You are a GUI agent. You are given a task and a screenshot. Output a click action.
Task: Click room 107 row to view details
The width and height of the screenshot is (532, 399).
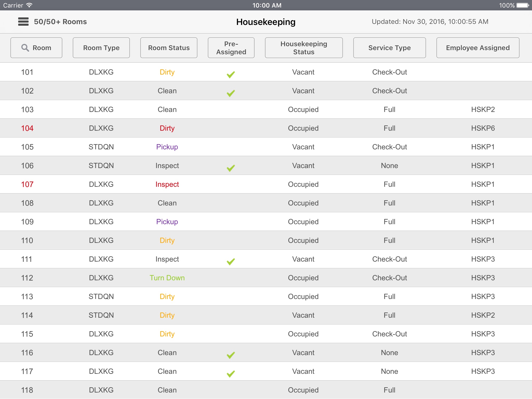click(266, 184)
